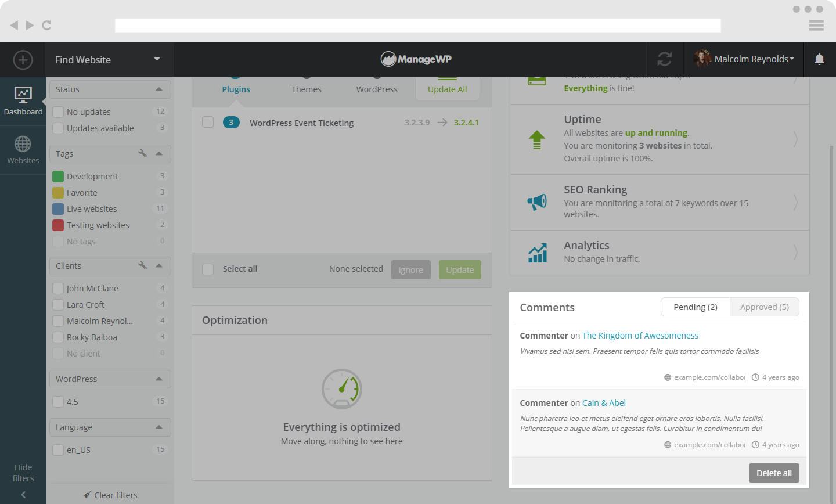Click the sync refresh icon in header
This screenshot has width=836, height=504.
pyautogui.click(x=665, y=59)
